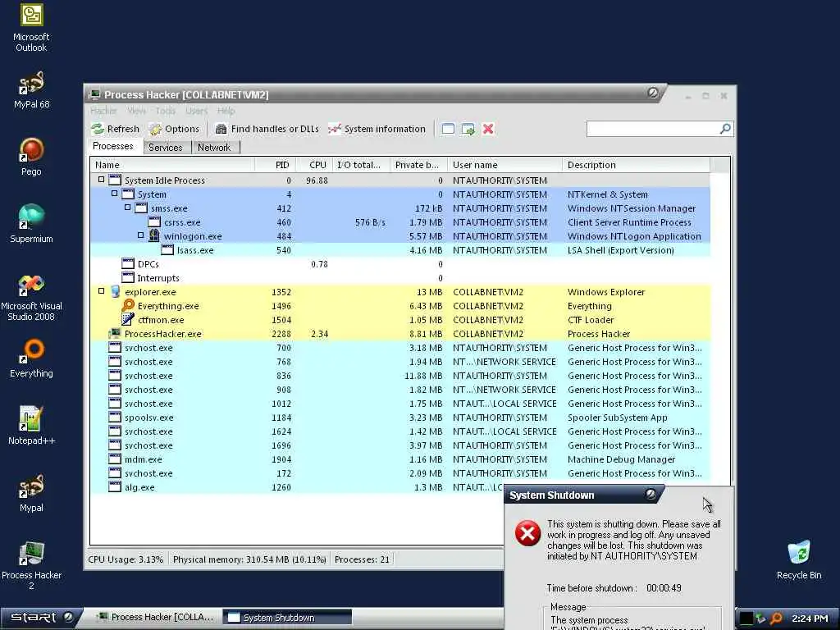
Task: Open the Help menu
Action: (226, 111)
